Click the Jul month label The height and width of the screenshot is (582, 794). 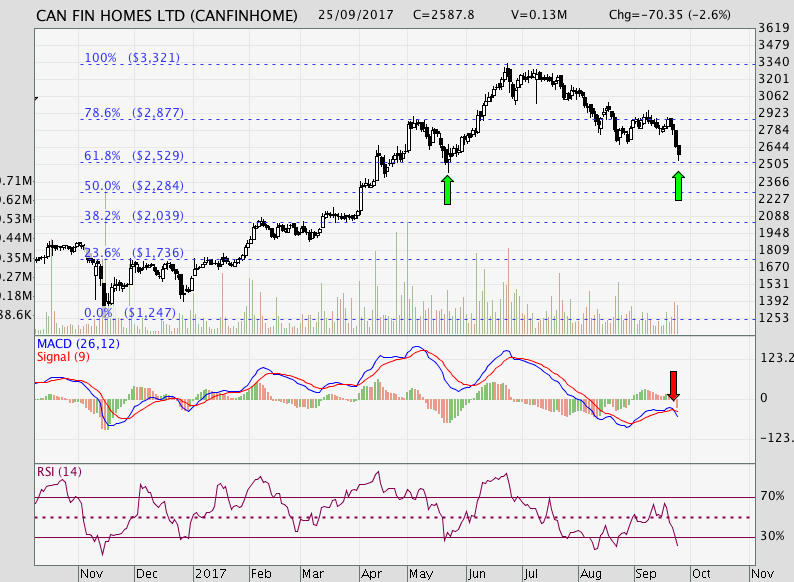[531, 574]
